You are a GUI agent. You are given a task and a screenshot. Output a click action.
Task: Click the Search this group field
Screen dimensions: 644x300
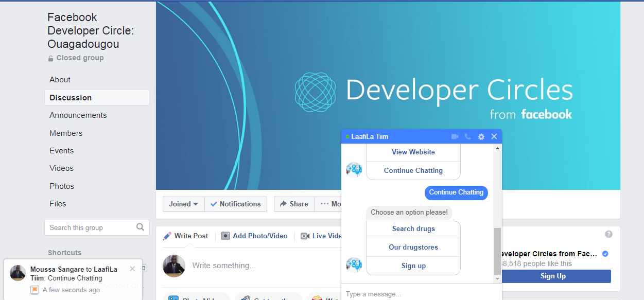(x=97, y=227)
